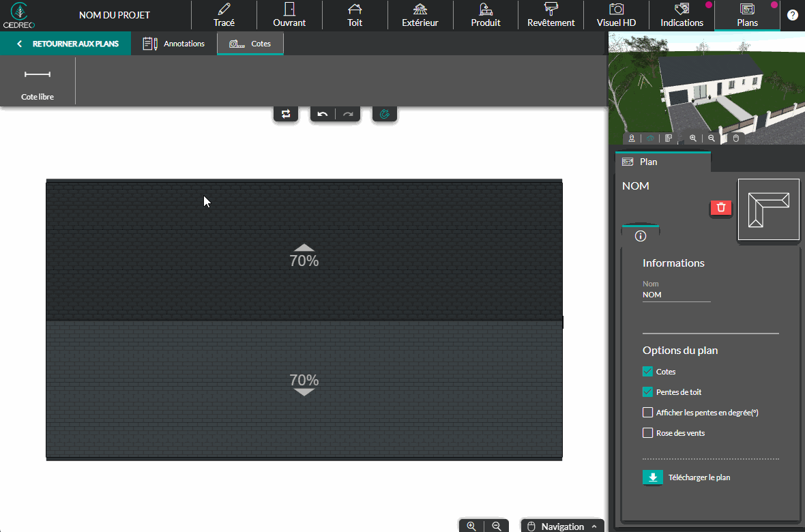805x532 pixels.
Task: Zoom in on the 3D preview
Action: tap(693, 138)
